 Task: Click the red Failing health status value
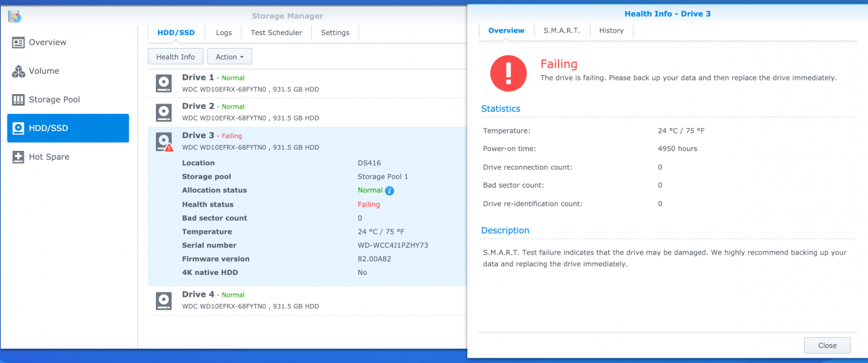click(369, 205)
